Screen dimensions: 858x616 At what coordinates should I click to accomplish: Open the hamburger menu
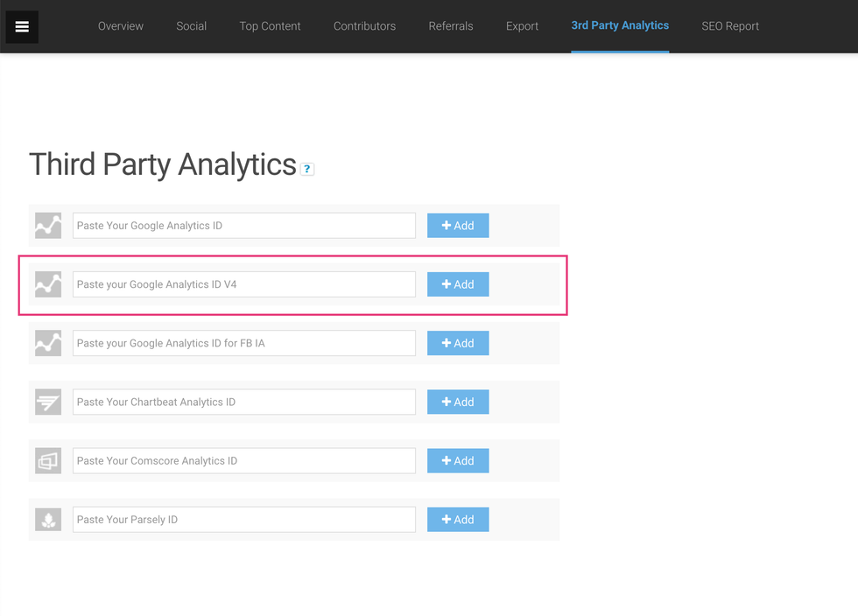coord(22,27)
